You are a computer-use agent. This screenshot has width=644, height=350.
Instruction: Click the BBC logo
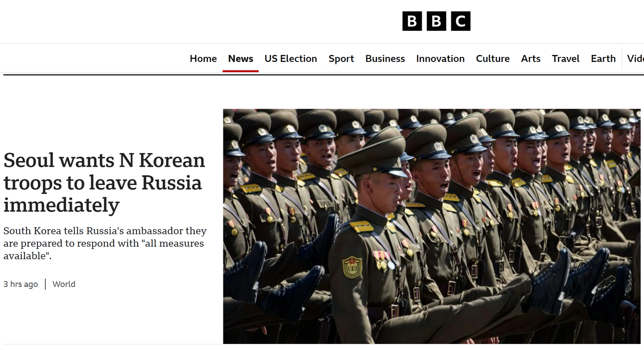(436, 21)
